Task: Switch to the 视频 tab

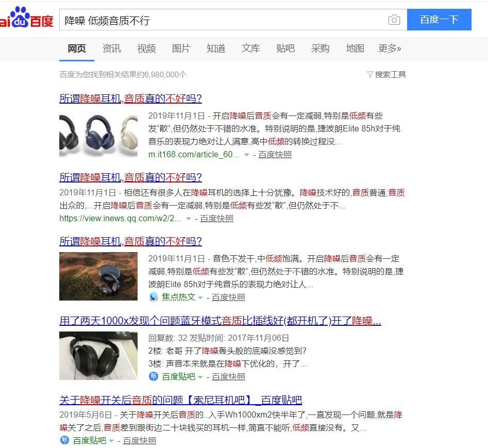Action: click(x=146, y=48)
